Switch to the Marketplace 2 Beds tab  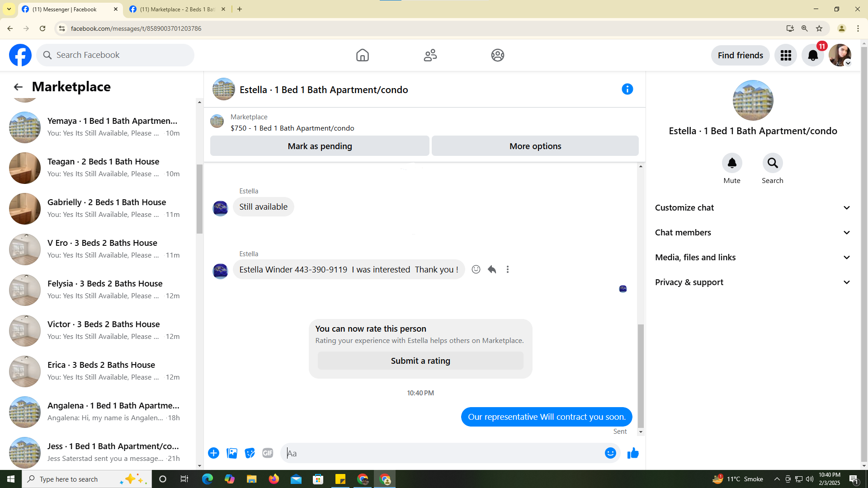177,9
